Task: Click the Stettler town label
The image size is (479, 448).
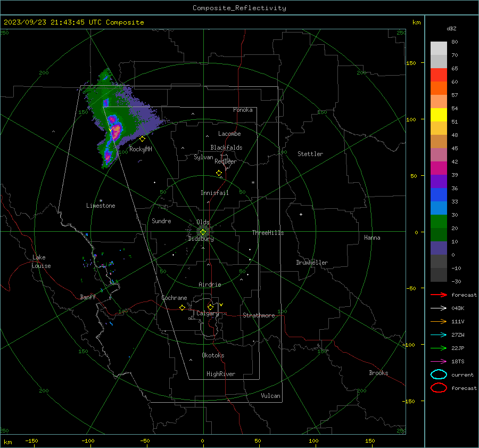Action: click(310, 154)
